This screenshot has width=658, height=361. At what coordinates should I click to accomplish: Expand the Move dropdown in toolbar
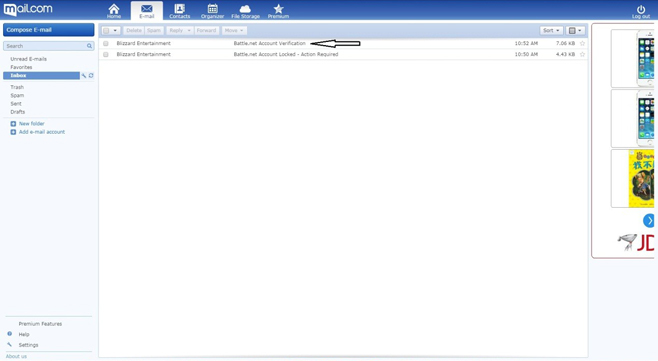[234, 31]
